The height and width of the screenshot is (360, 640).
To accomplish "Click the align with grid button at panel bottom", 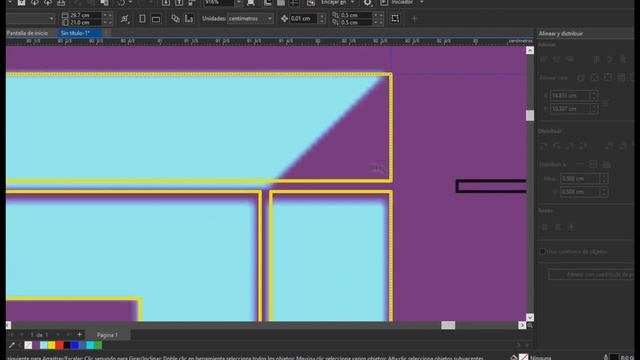I will pyautogui.click(x=591, y=275).
